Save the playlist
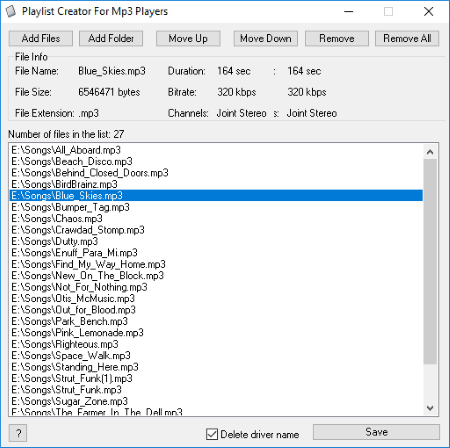 [x=376, y=432]
